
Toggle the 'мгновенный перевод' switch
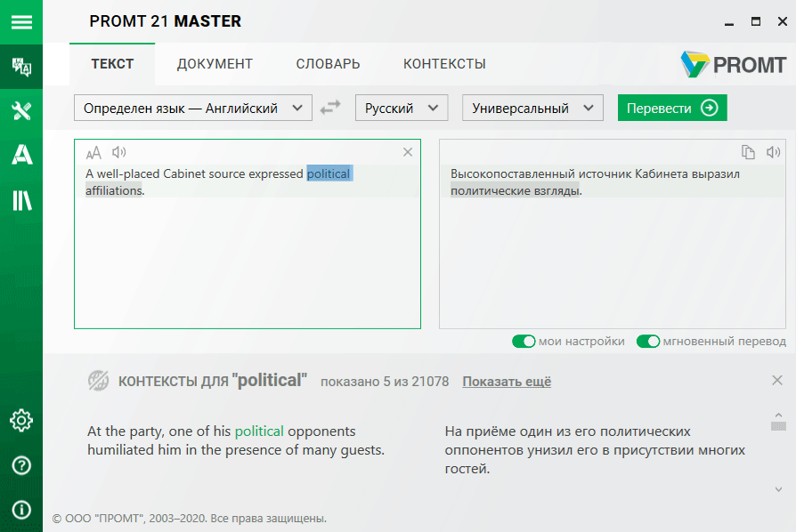tap(648, 342)
